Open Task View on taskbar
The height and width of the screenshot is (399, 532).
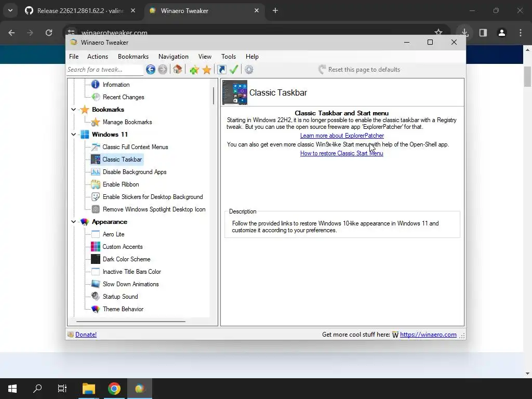[x=62, y=389]
